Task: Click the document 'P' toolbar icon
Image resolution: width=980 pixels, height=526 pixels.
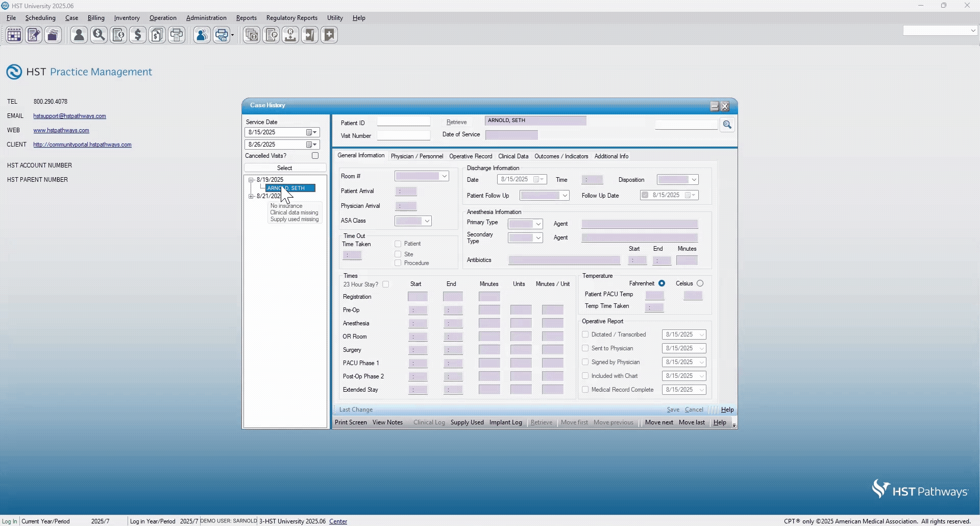Action: tap(271, 35)
